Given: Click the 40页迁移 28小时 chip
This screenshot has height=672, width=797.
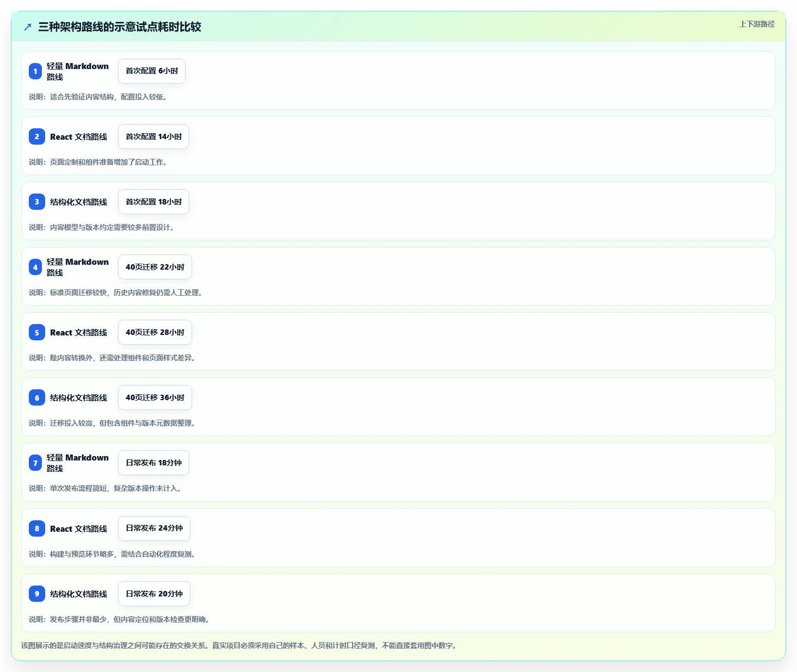Looking at the screenshot, I should coord(155,332).
